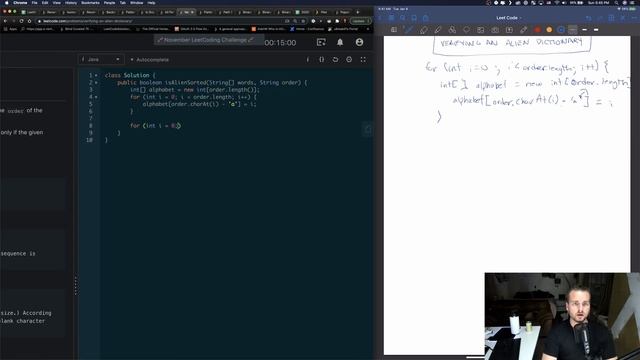The image size is (640, 360).
Task: Choose the blue pen color swatch
Action: [x=561, y=30]
